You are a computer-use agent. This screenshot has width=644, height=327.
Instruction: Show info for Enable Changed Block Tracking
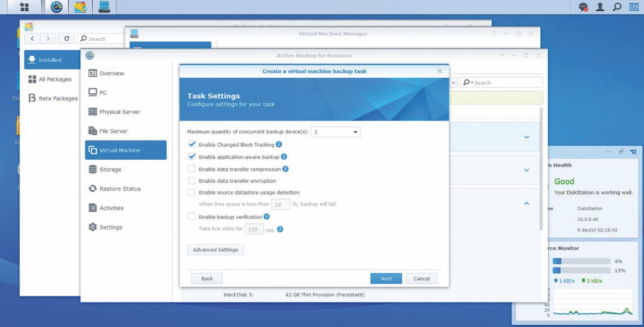tap(279, 145)
